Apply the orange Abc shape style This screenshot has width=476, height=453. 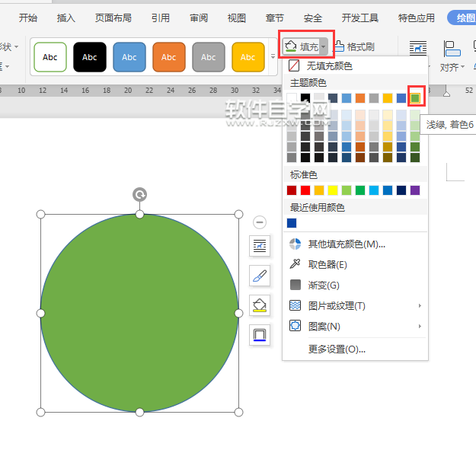point(168,57)
